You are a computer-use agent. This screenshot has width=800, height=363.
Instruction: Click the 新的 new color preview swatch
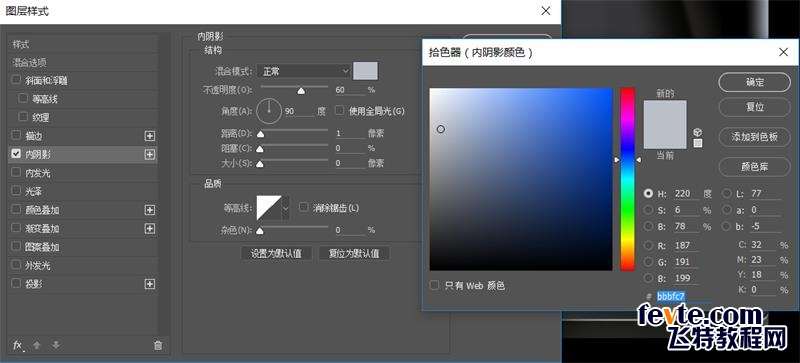[x=665, y=112]
